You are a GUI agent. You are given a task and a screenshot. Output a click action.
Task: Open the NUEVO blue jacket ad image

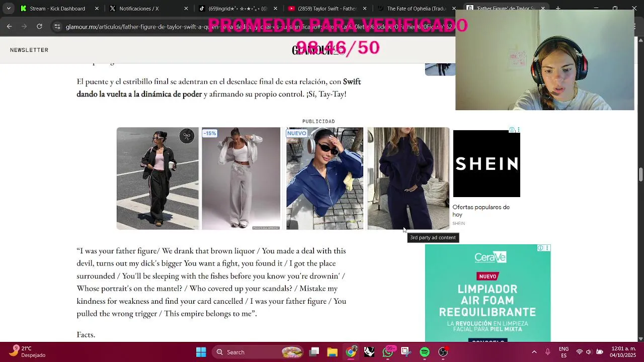325,178
